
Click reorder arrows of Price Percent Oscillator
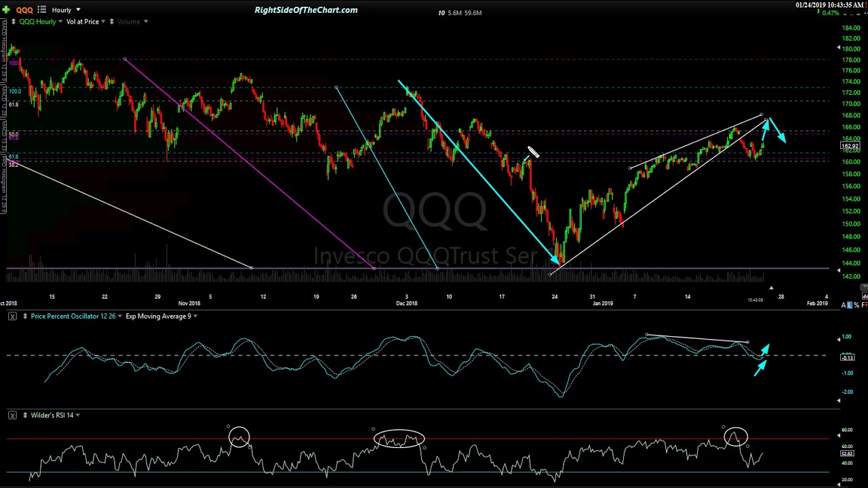tap(25, 317)
